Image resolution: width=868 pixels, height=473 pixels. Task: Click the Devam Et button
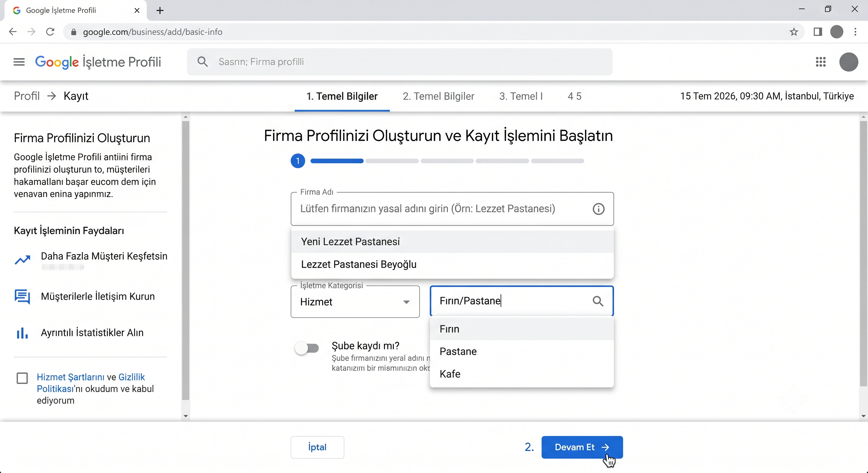click(582, 447)
